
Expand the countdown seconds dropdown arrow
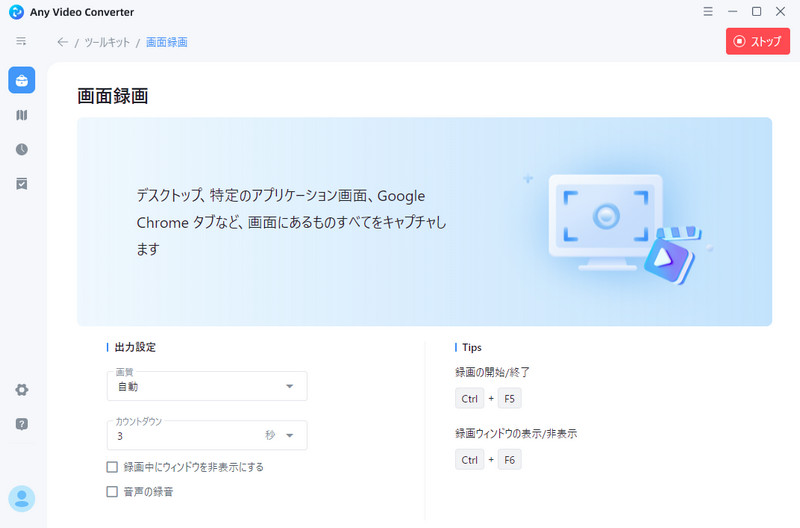click(x=289, y=435)
